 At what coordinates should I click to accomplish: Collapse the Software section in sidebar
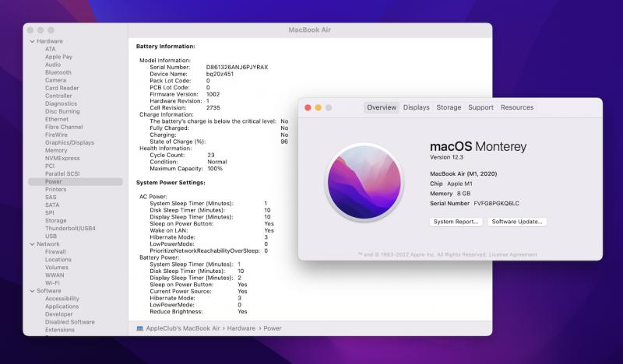pyautogui.click(x=32, y=291)
